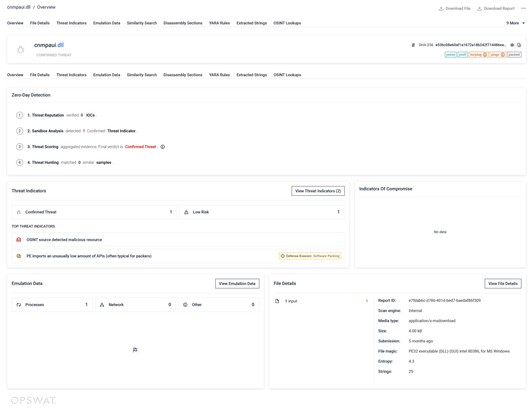
Task: Click the View Emulation Data button
Action: click(x=237, y=284)
